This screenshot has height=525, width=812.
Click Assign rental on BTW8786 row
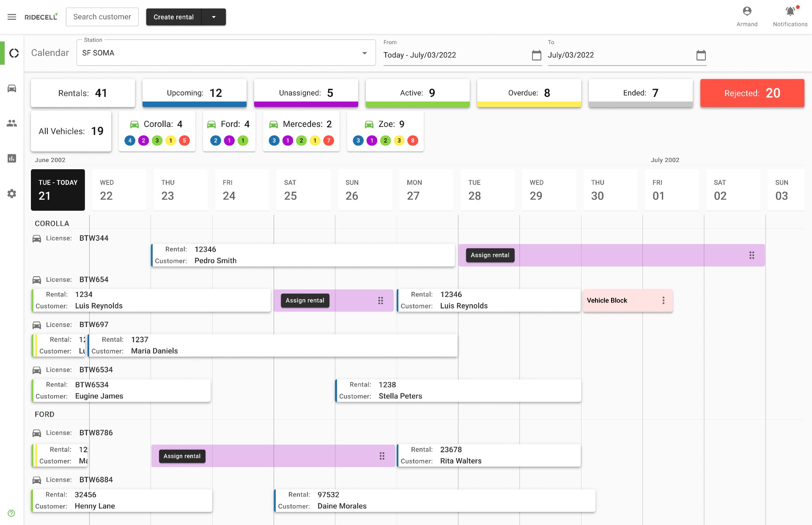click(182, 456)
